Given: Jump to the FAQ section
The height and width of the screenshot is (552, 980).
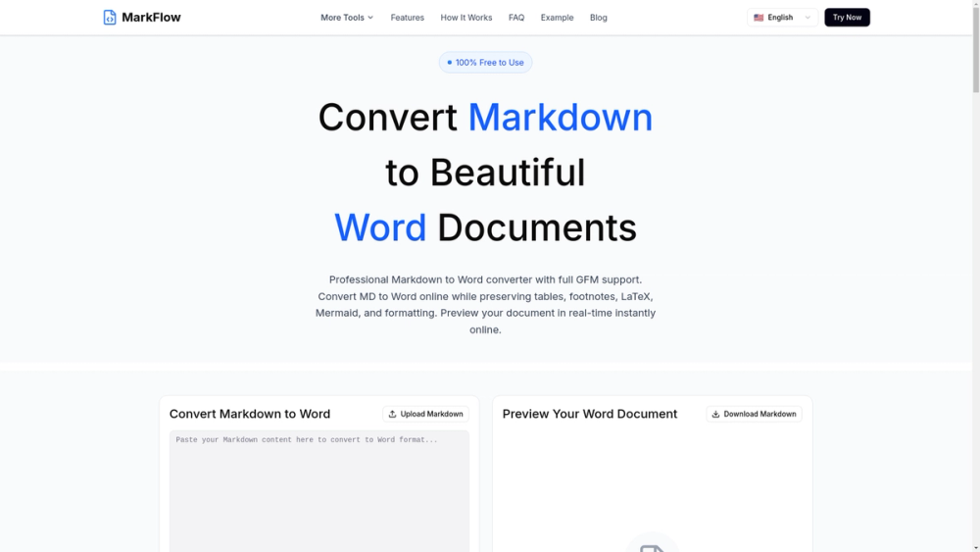Looking at the screenshot, I should click(x=516, y=18).
